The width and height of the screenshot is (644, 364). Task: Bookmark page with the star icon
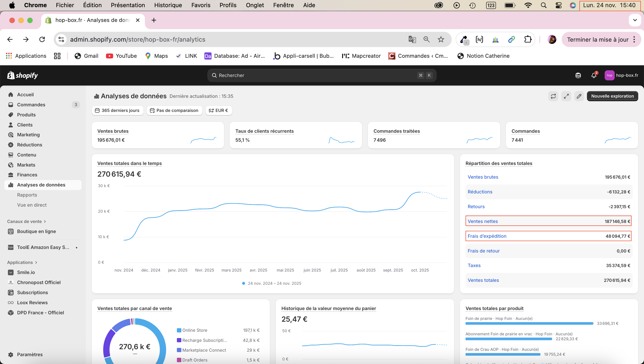(x=441, y=39)
